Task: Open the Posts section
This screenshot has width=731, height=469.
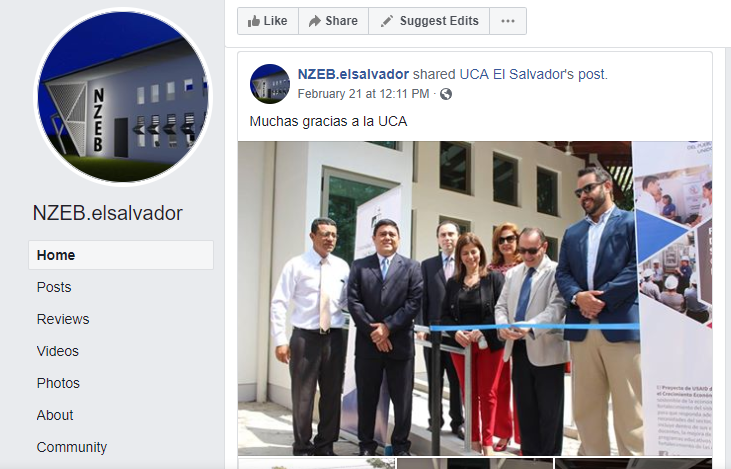Action: (x=54, y=287)
